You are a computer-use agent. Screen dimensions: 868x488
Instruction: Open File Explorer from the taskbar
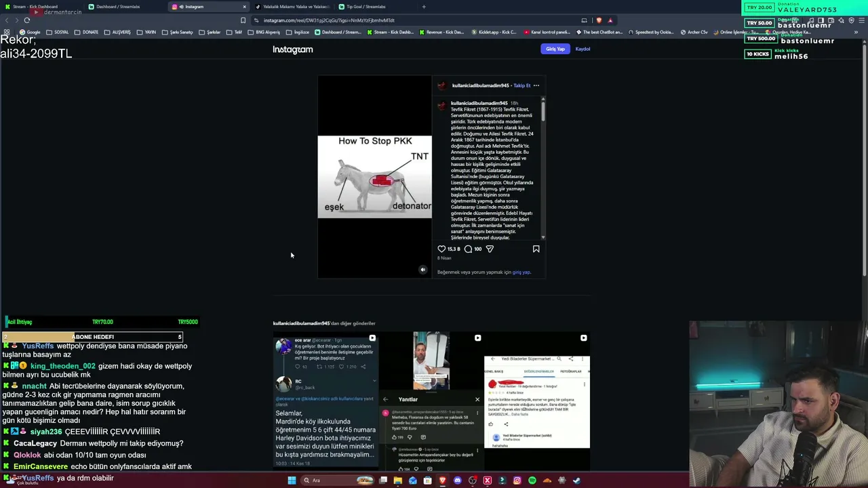(398, 481)
